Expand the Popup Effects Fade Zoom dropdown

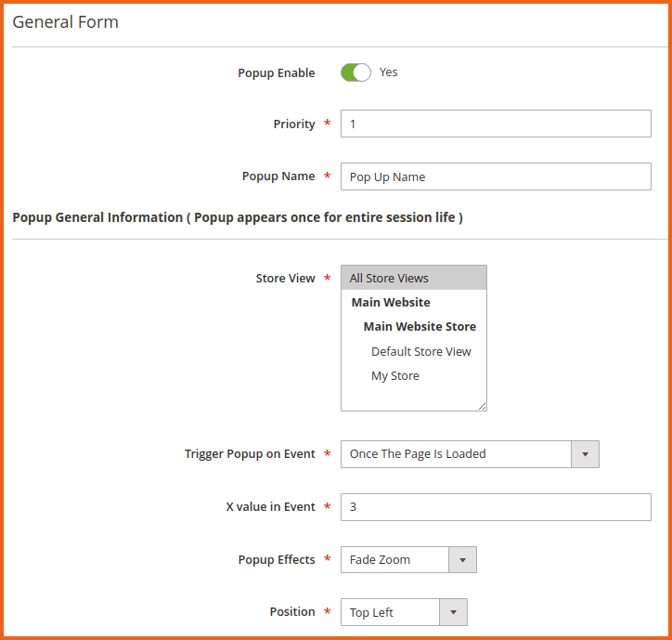tap(408, 559)
